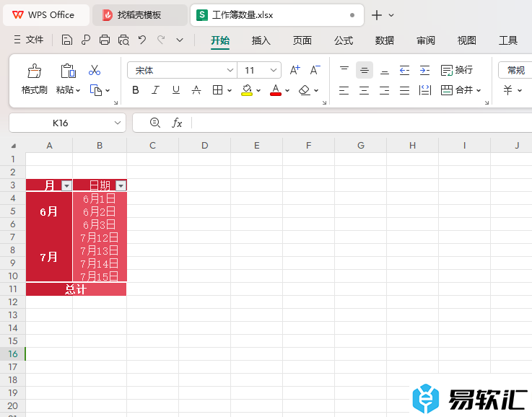The image size is (532, 417).
Task: Open the Name Box dropdown K16
Action: (118, 123)
